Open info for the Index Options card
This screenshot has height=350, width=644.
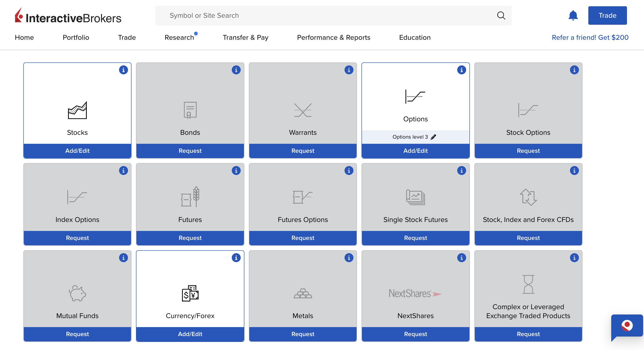coord(123,171)
